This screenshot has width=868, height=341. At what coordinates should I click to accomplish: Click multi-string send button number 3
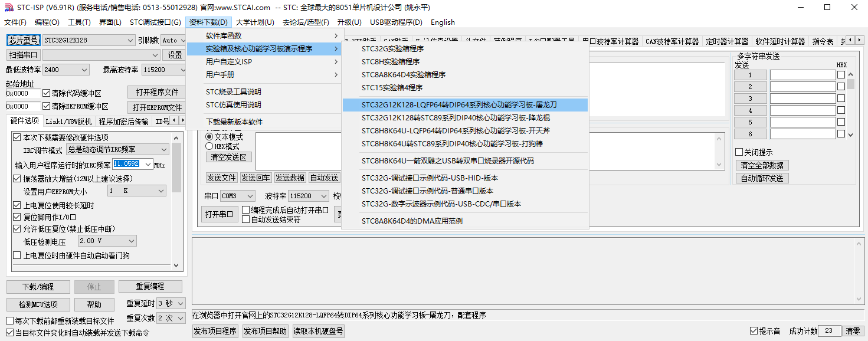pos(750,99)
